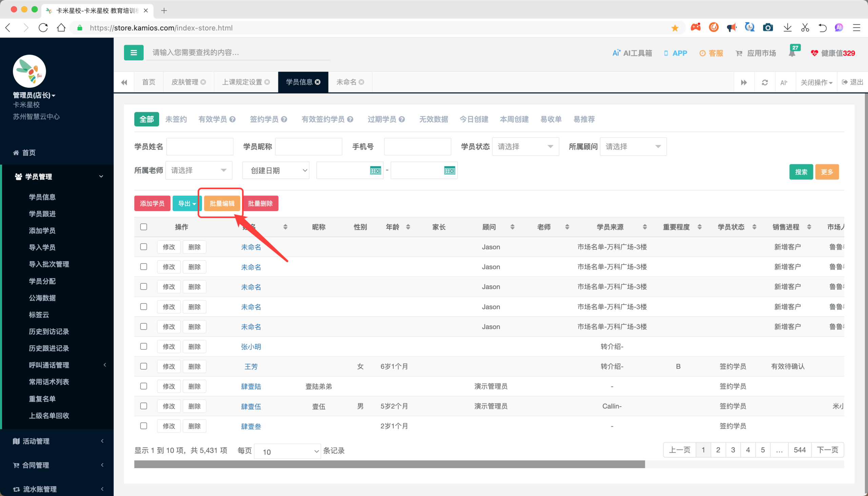The image size is (868, 496).
Task: Close the 皮肤管理 tab
Action: (203, 82)
